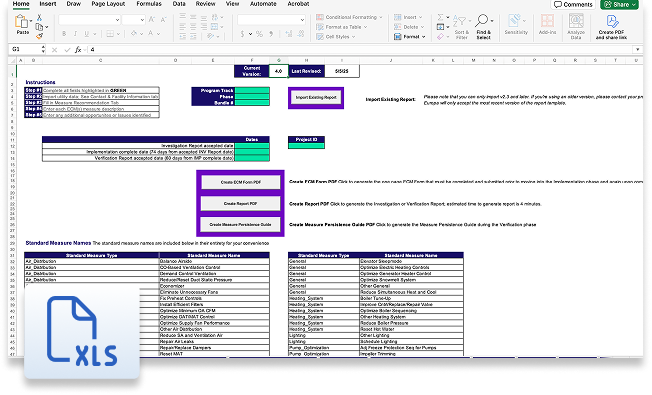
Task: Click the Clear eraser icon
Action: (440, 37)
